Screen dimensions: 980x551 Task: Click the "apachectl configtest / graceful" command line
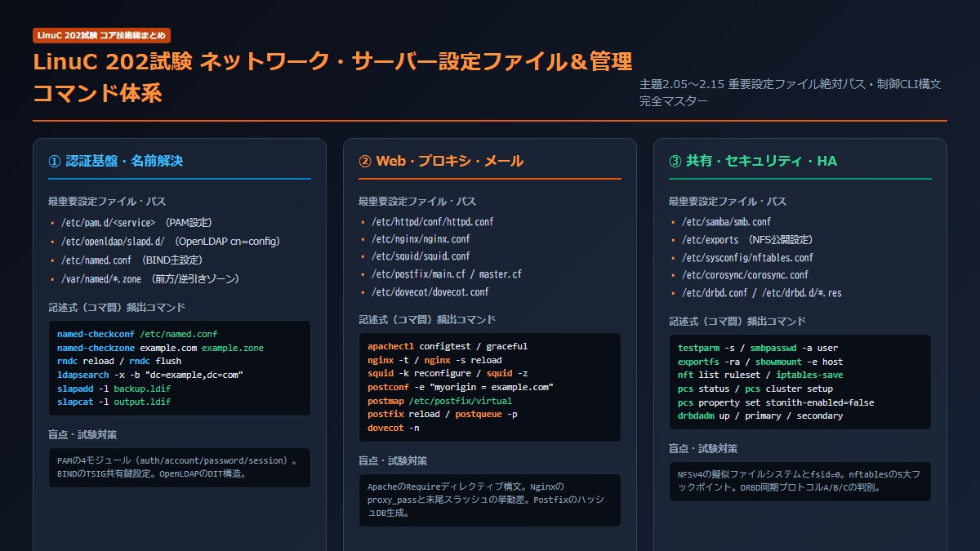click(x=448, y=346)
